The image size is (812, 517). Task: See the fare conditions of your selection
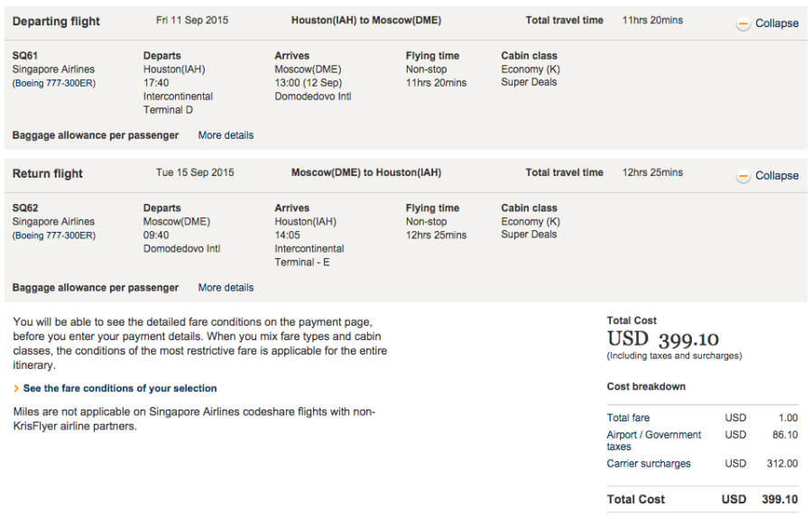click(x=120, y=389)
